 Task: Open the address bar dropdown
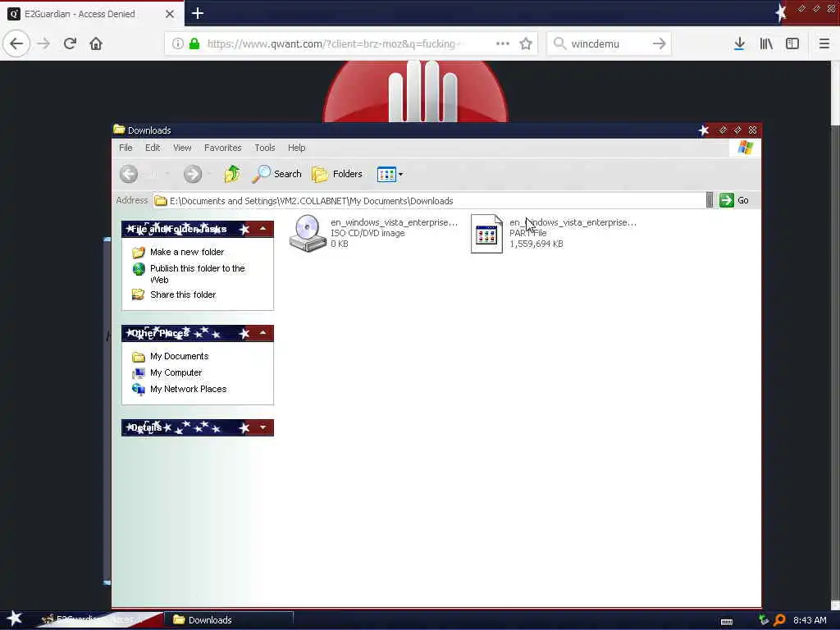tap(710, 200)
